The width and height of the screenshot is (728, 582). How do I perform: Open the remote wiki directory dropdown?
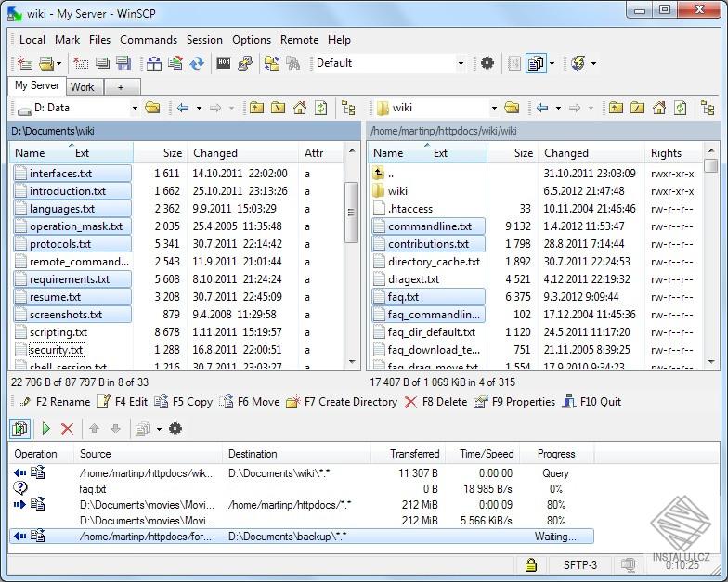[494, 108]
